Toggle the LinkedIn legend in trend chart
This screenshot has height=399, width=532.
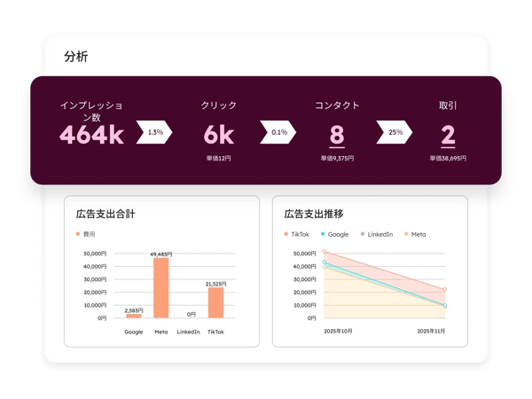(x=377, y=234)
